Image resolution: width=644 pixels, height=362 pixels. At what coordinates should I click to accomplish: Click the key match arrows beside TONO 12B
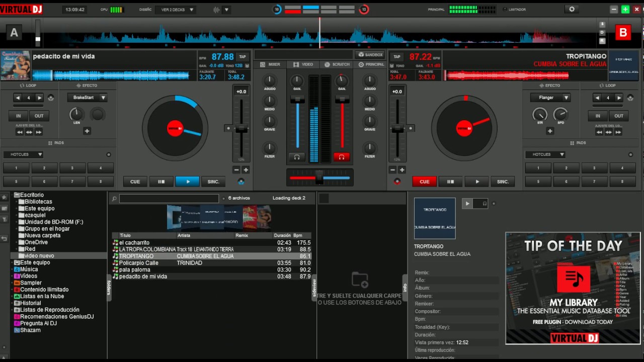coord(247,65)
